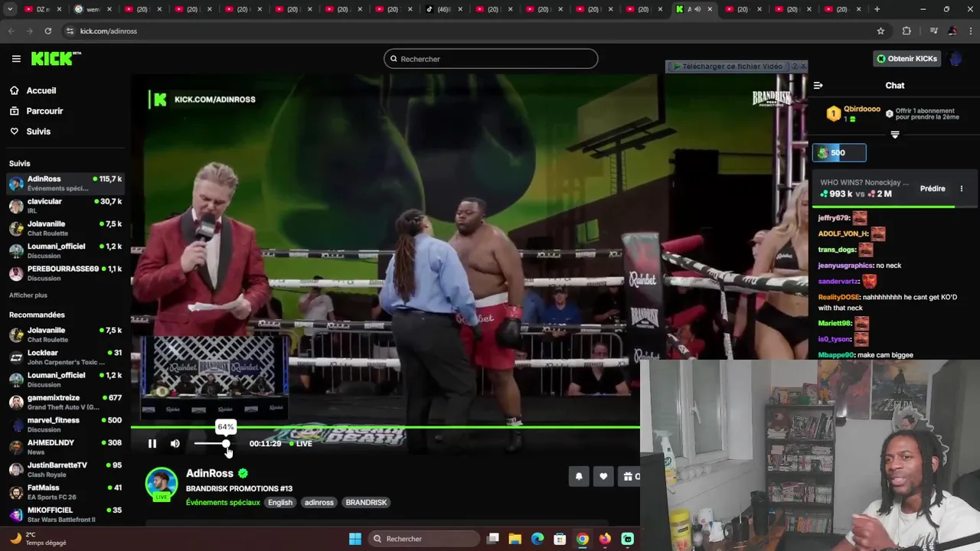
Task: Select the BRANDRISK tag
Action: tap(366, 503)
